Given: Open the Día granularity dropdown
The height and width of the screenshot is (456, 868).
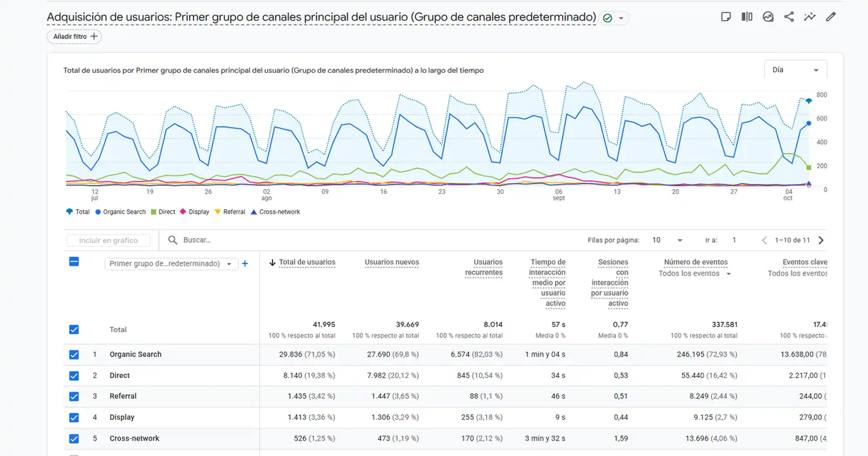Looking at the screenshot, I should 795,70.
